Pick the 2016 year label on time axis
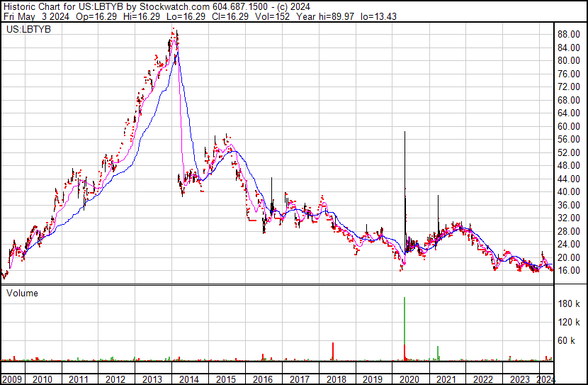Viewport: 588px width, 385px height. 261,379
